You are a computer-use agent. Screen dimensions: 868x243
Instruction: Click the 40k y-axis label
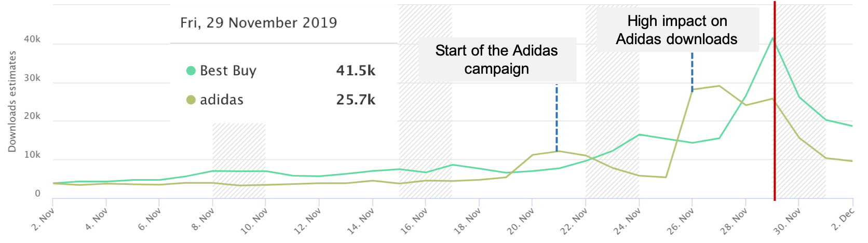click(x=32, y=39)
